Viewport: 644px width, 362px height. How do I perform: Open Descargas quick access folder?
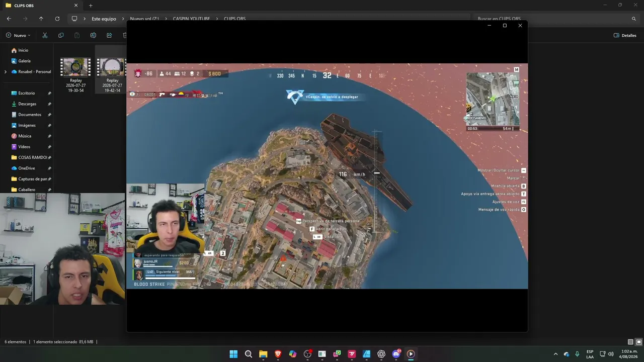click(x=27, y=104)
